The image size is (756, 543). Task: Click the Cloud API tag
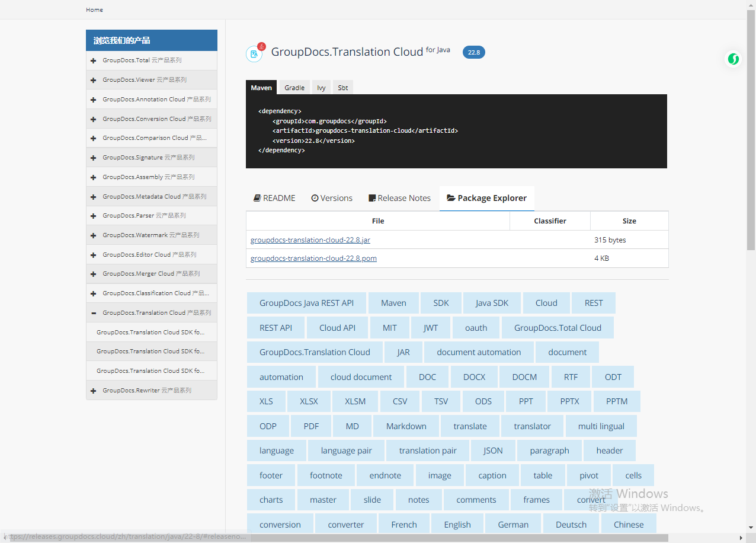(x=337, y=328)
